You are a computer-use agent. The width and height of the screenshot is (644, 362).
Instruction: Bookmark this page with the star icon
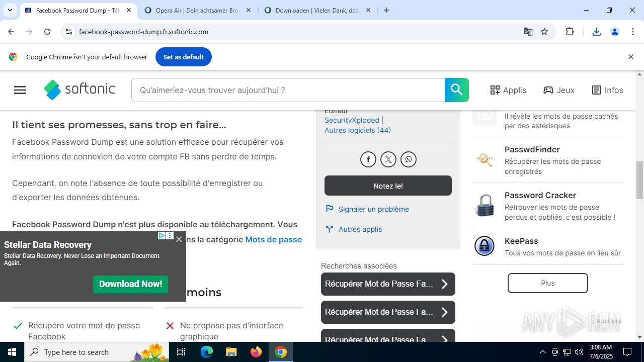click(x=544, y=32)
